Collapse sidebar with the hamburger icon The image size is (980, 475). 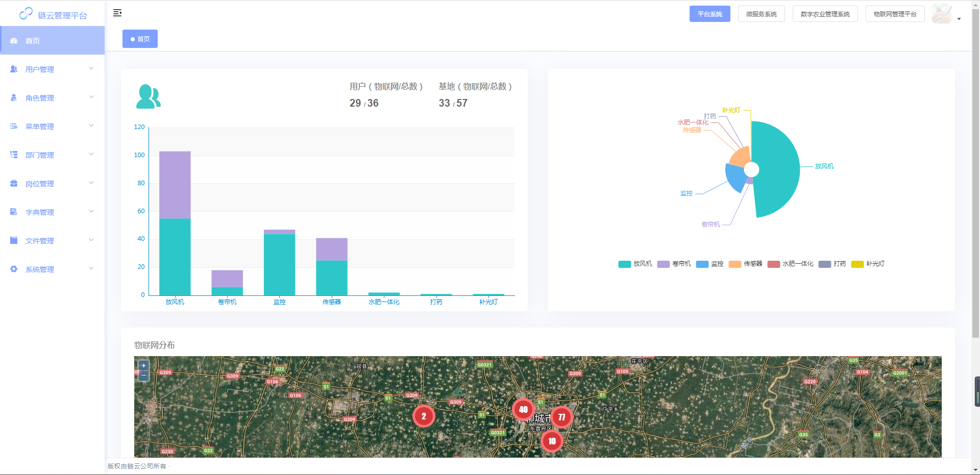tap(117, 13)
